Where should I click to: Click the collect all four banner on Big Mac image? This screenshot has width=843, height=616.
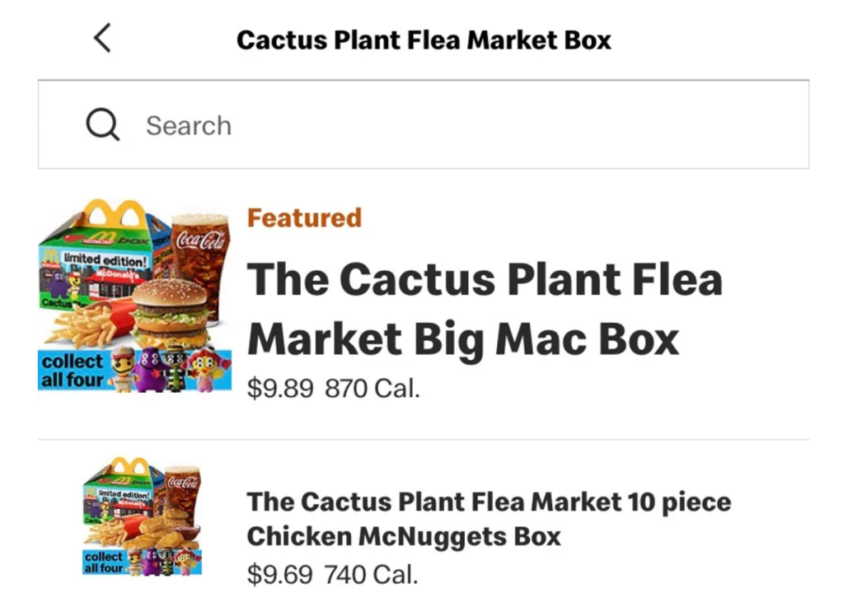[73, 371]
